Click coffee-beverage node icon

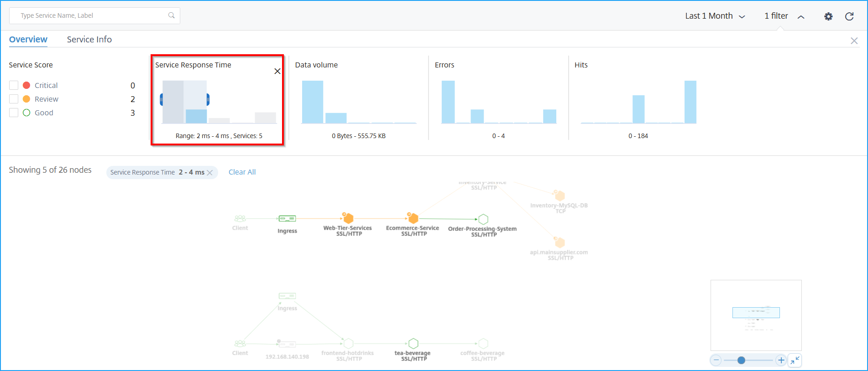pos(483,344)
